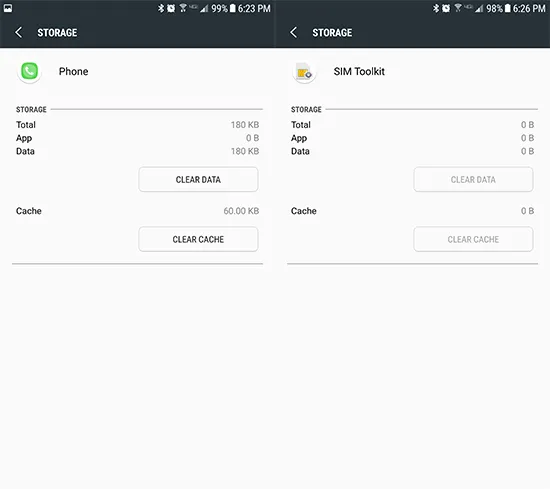
Task: Tap the Phone app name label
Action: coord(73,72)
